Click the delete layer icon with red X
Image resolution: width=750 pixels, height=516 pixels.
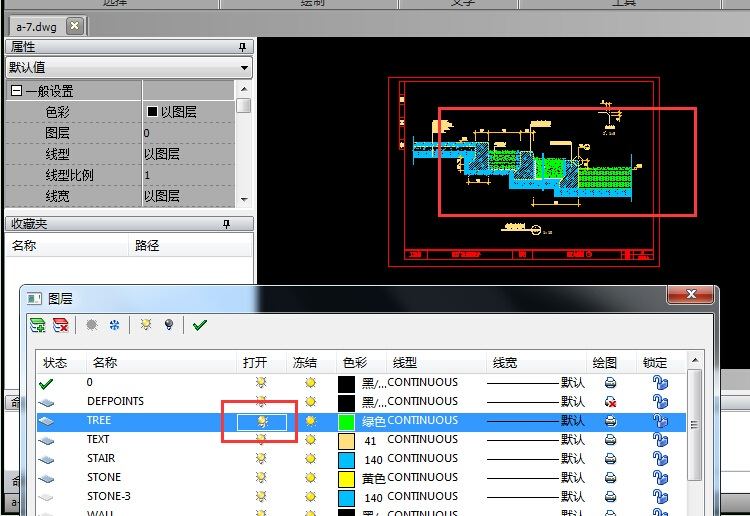pos(61,325)
